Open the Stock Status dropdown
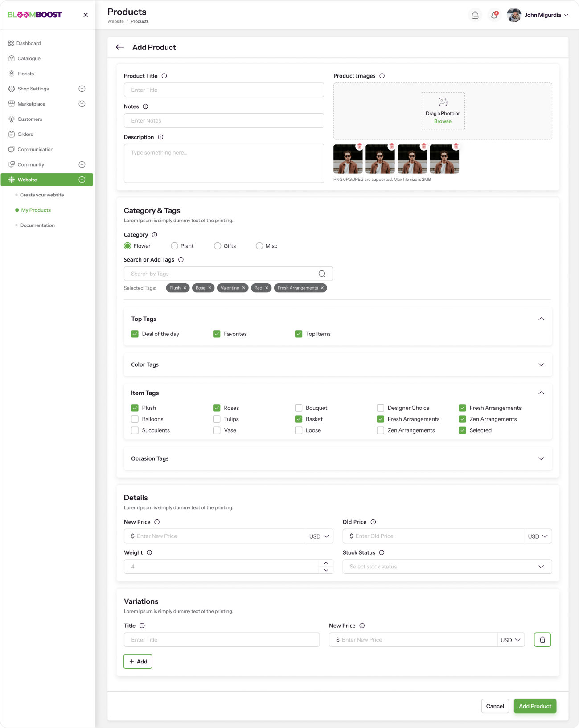Image resolution: width=579 pixels, height=728 pixels. (447, 567)
